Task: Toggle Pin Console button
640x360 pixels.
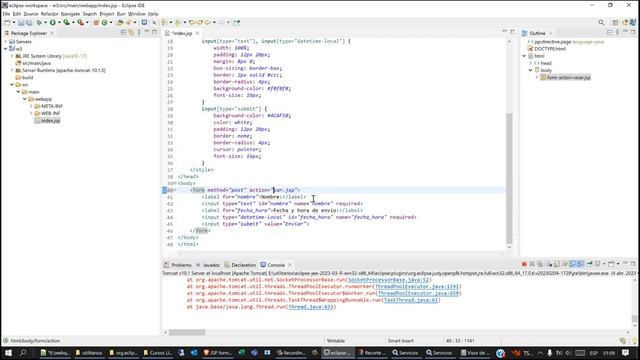Action: [x=590, y=264]
